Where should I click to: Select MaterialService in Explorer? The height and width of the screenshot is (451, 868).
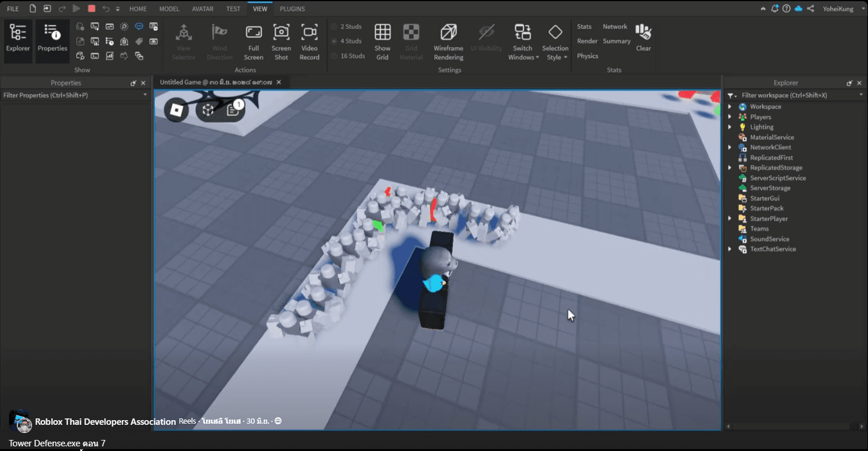tap(771, 137)
